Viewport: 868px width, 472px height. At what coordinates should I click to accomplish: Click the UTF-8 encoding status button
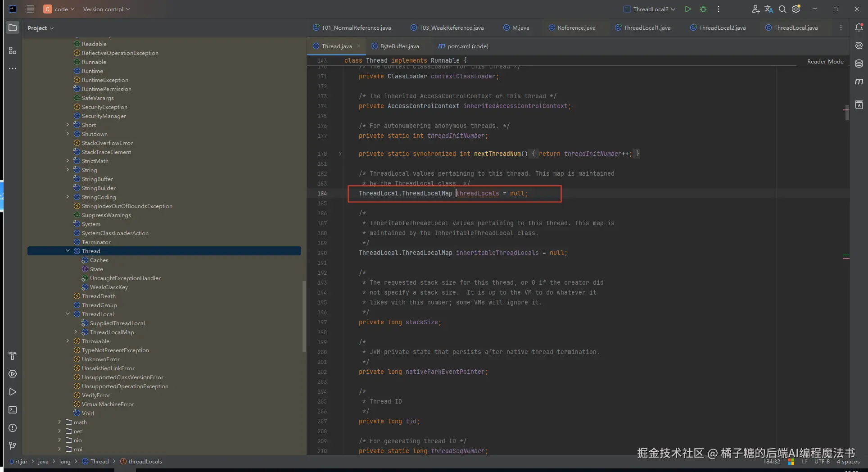click(x=822, y=461)
